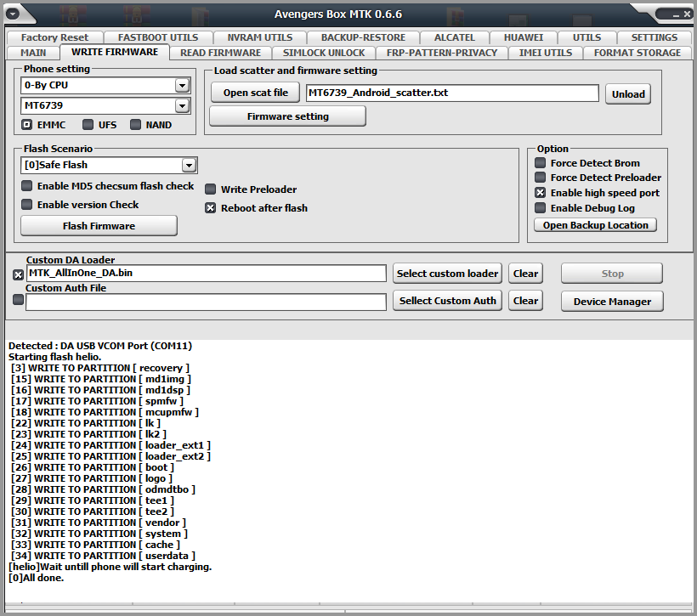Select EMMC storage type
697x616 pixels.
(x=26, y=125)
